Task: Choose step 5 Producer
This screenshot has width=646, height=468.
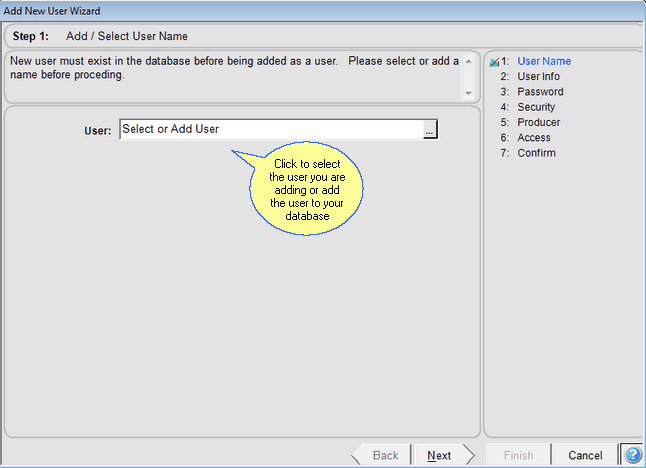Action: (530, 122)
